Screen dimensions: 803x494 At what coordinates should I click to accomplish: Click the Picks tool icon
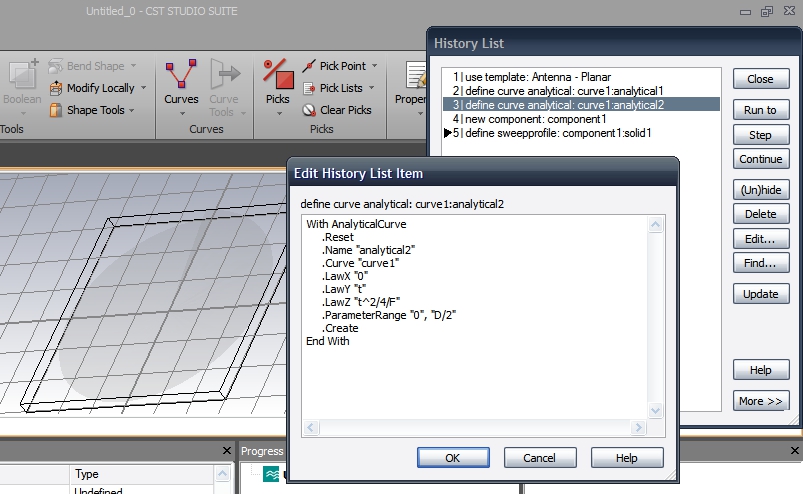pos(277,75)
